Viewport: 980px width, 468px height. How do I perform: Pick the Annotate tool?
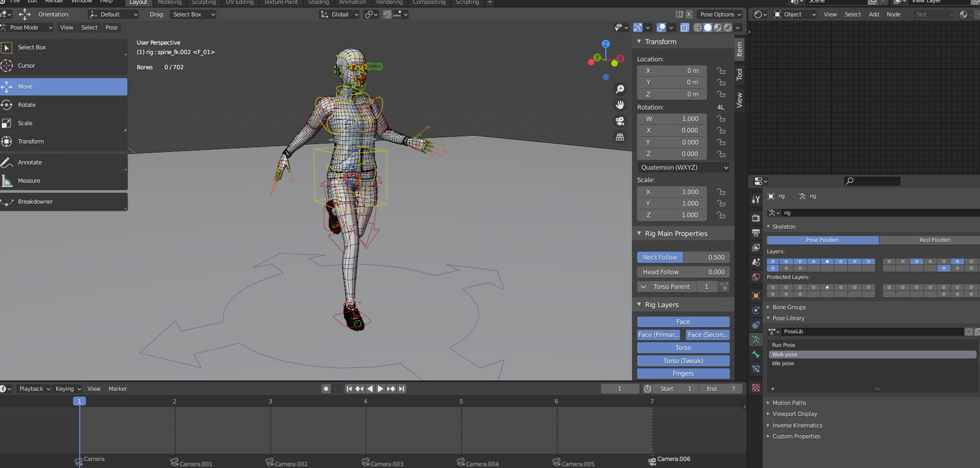pyautogui.click(x=63, y=163)
